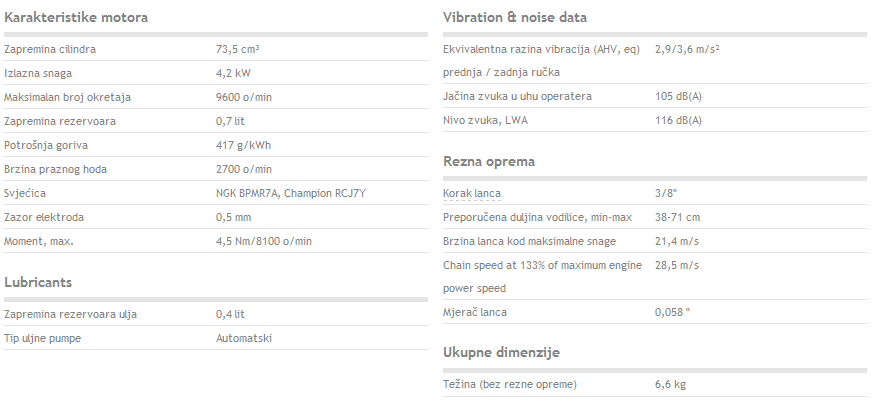This screenshot has width=887, height=409.
Task: Click the 38-71 cm guide length value
Action: tap(677, 217)
